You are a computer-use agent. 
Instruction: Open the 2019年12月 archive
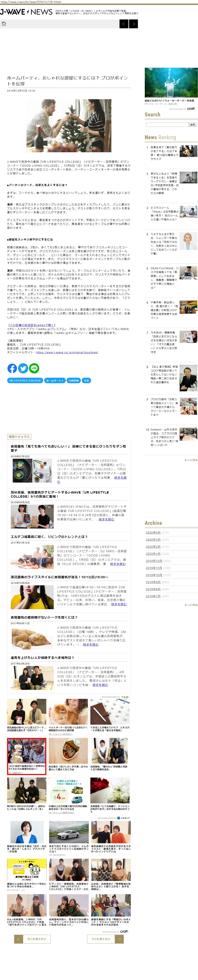[154, 561]
